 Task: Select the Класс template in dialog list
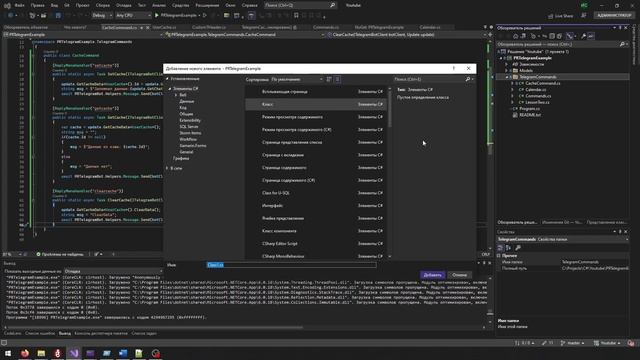tap(316, 104)
